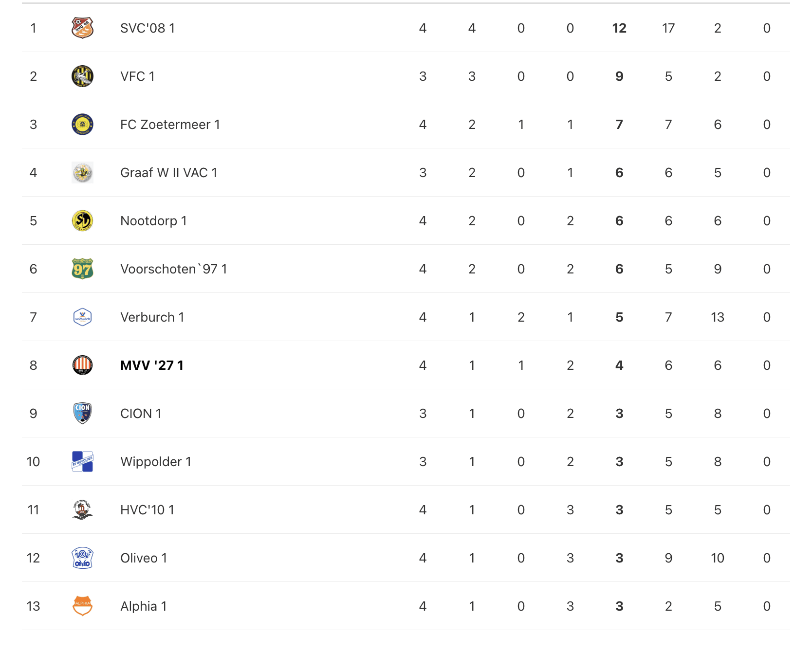Click the Graaf W II VAC crest
Viewport: 812px width, 653px height.
[82, 173]
